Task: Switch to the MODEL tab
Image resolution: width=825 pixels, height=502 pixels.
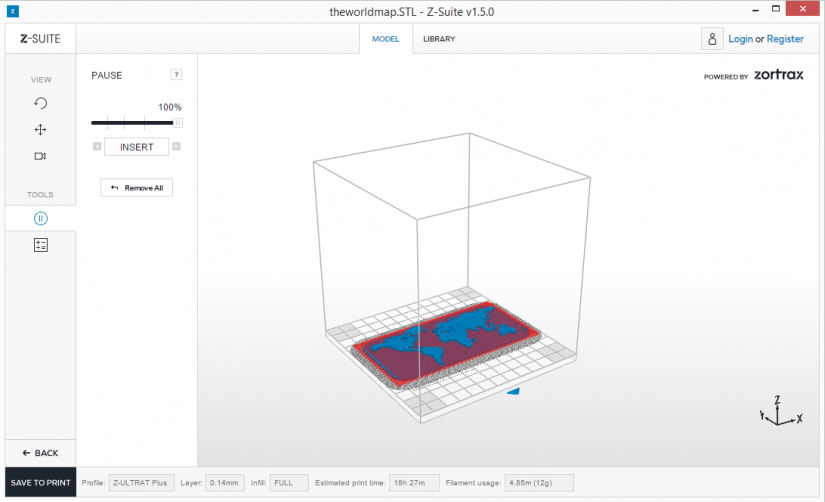Action: tap(386, 39)
